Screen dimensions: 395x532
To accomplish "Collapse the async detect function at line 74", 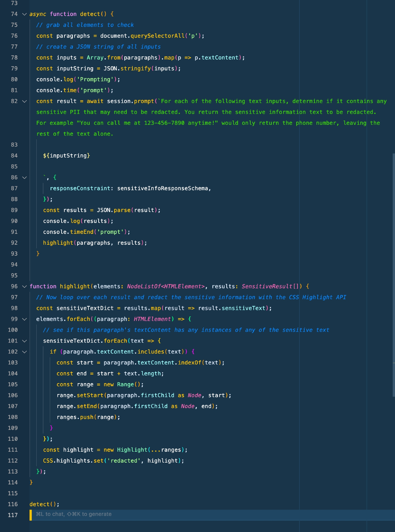I will pos(24,14).
